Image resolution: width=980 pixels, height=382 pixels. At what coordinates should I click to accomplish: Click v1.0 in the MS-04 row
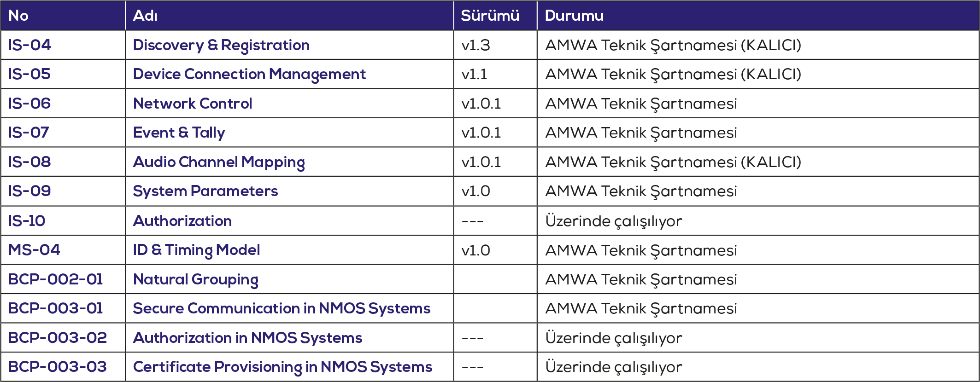coord(475,250)
